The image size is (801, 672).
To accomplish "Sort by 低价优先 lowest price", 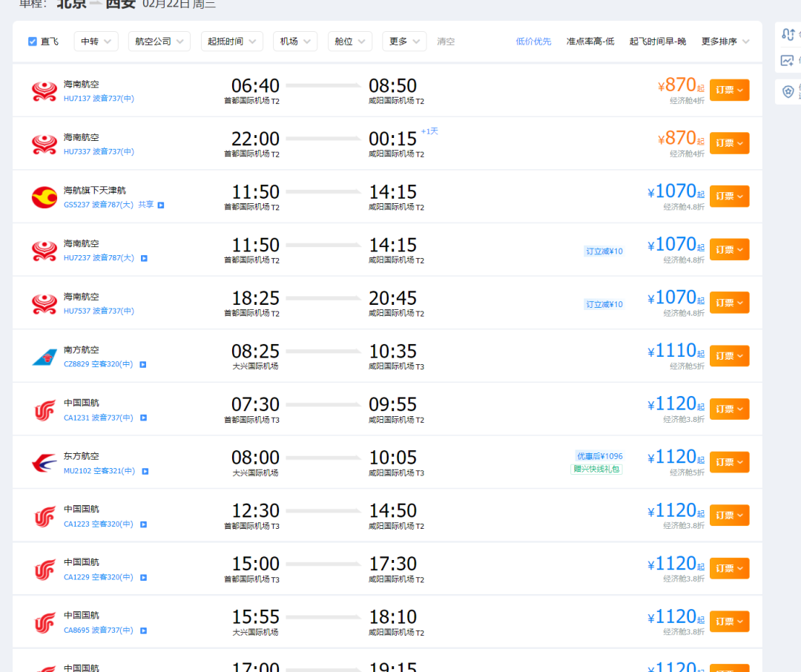I will [x=533, y=42].
